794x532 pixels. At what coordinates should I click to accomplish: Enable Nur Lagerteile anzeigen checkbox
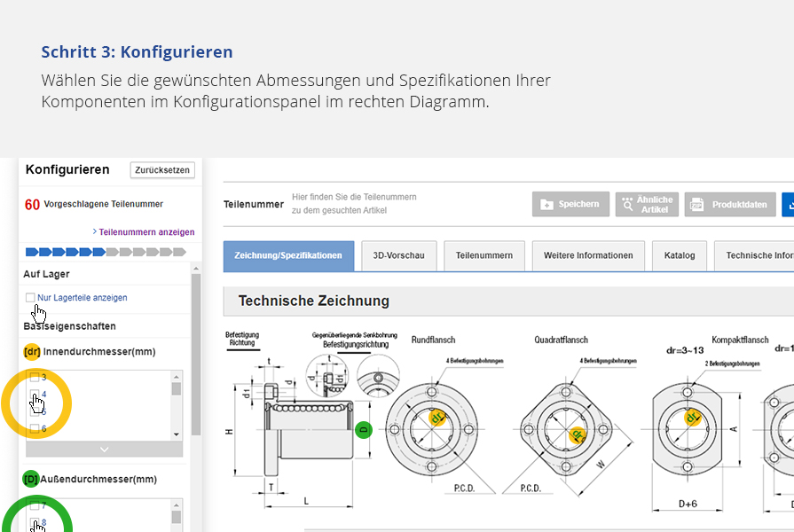click(x=31, y=298)
